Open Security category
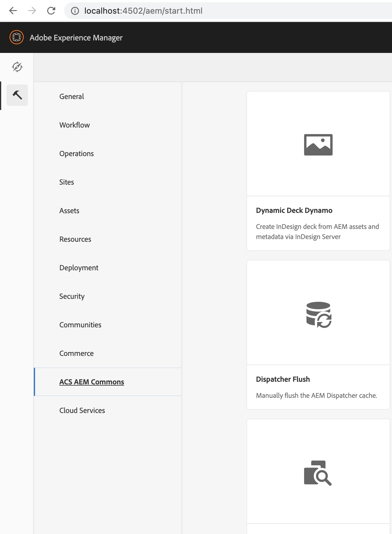 point(72,296)
